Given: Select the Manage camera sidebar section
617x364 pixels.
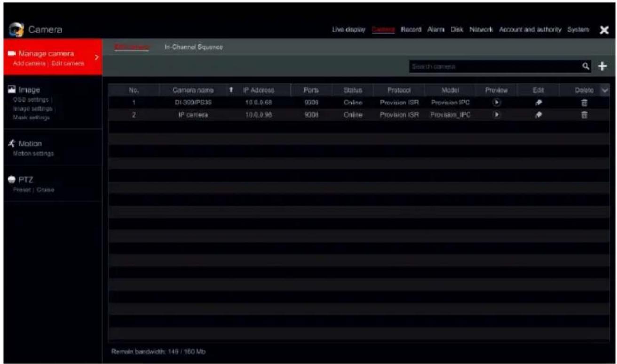Looking at the screenshot, I should [52, 57].
